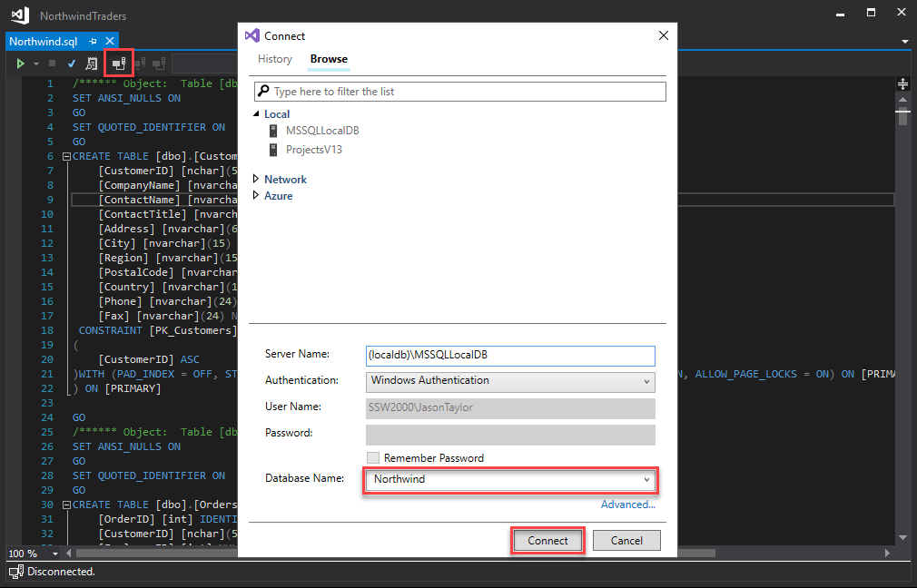The width and height of the screenshot is (917, 588).
Task: Click the Server Name input field
Action: tap(510, 356)
